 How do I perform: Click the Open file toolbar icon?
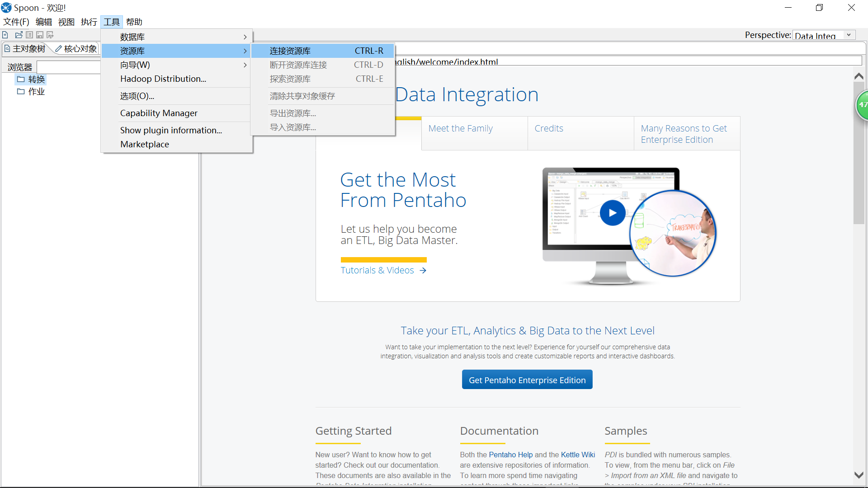coord(19,35)
